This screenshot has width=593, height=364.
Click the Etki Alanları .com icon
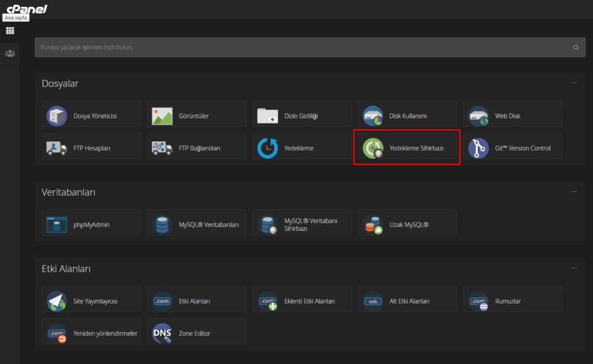point(162,301)
